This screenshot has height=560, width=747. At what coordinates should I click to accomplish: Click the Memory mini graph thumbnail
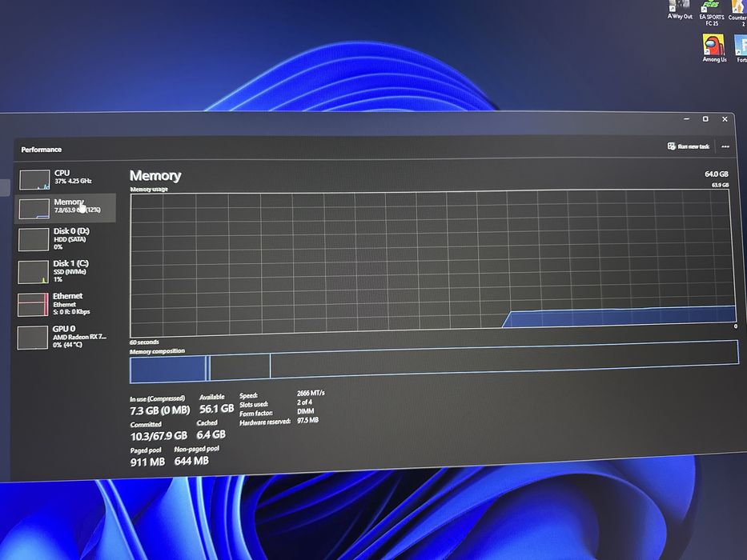pos(34,209)
